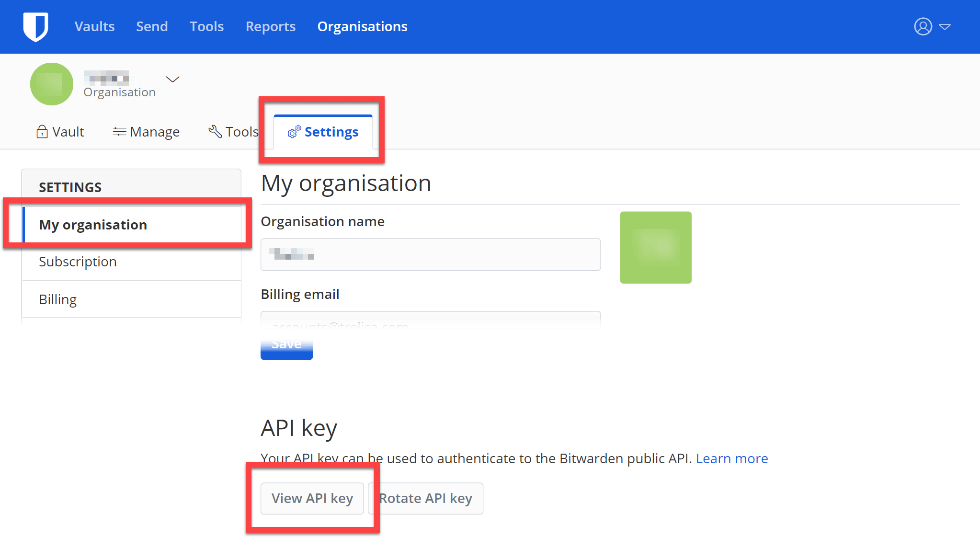Open the Vaults navigation item

[x=94, y=26]
